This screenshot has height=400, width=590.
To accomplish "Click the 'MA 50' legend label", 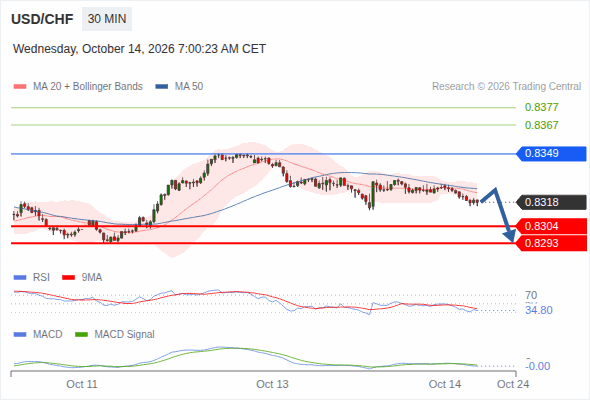I will tap(189, 87).
